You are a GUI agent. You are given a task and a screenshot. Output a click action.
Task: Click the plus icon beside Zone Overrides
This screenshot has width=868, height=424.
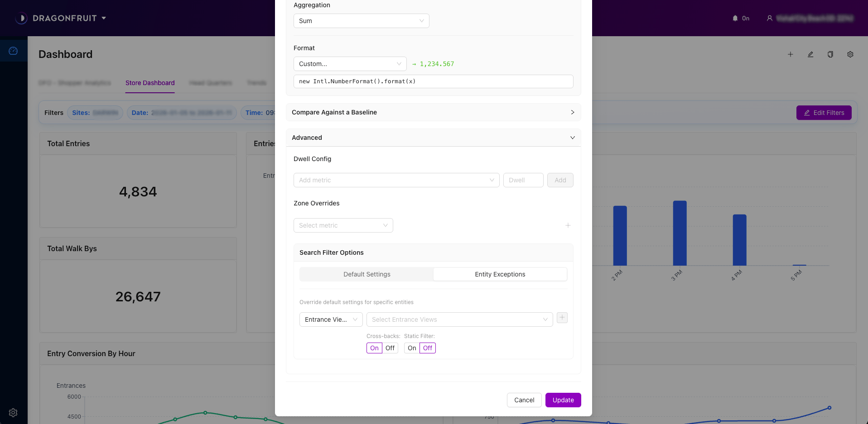pyautogui.click(x=568, y=225)
